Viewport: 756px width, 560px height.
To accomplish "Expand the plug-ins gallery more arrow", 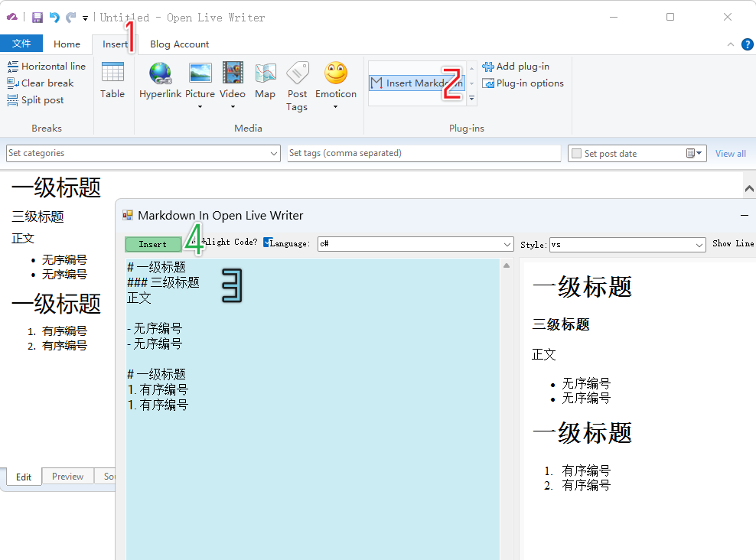I will click(x=472, y=98).
